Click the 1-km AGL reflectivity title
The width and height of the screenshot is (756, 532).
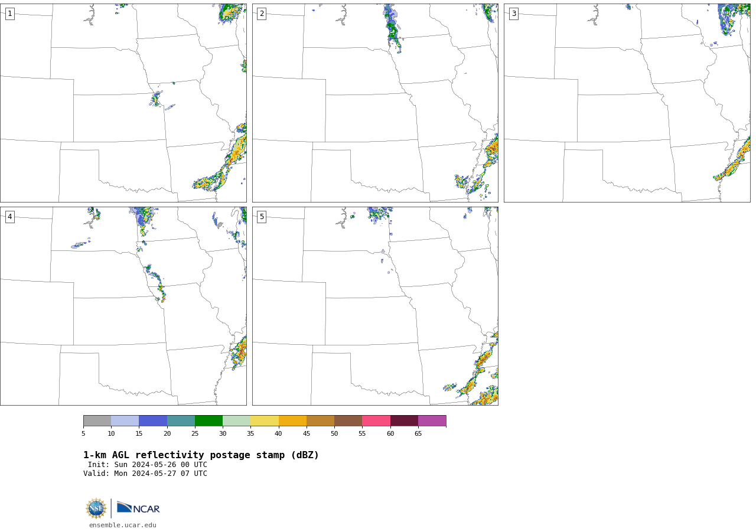click(201, 455)
